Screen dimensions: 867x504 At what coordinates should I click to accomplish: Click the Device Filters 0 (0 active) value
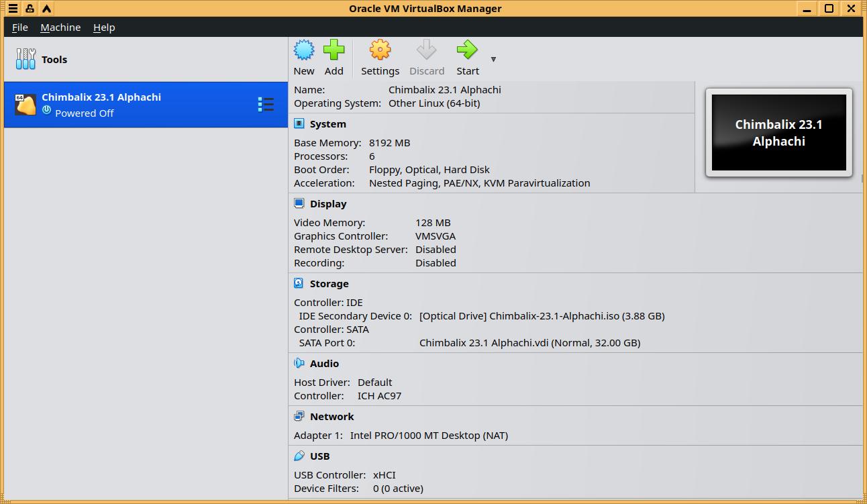398,489
